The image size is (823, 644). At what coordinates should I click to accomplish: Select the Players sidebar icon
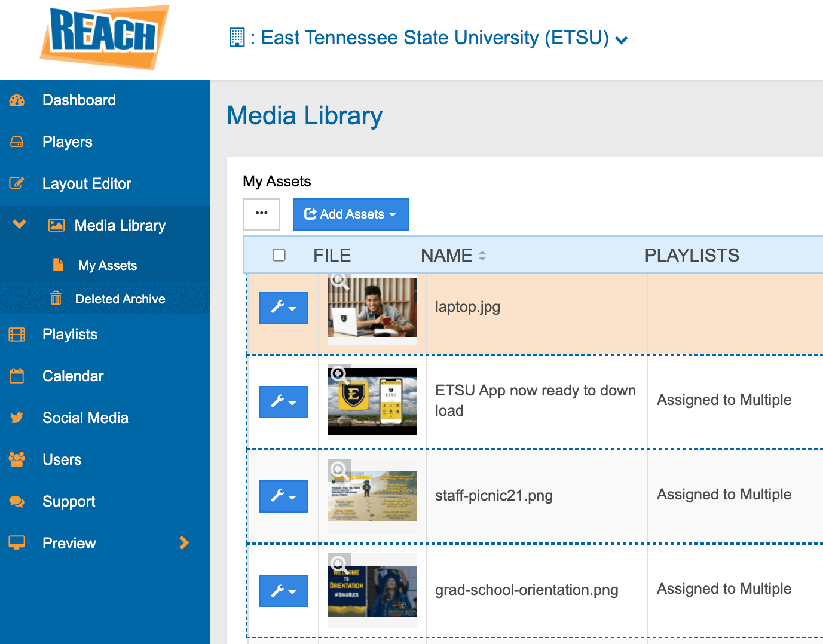(16, 142)
